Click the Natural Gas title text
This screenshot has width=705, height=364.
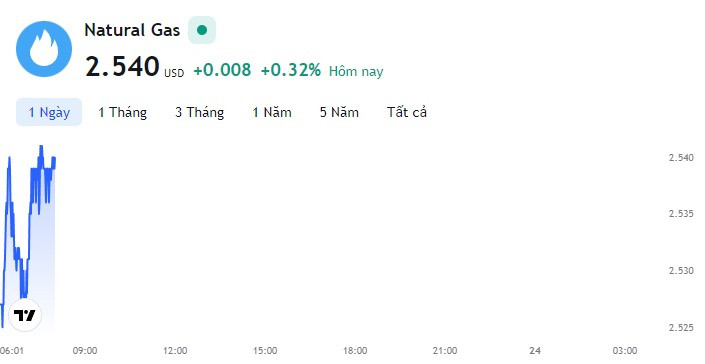132,30
